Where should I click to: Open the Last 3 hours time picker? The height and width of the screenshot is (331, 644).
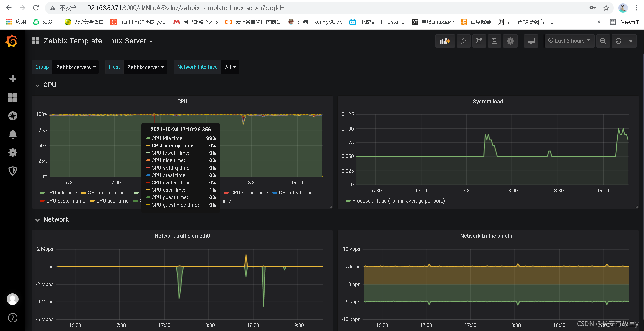pos(569,41)
